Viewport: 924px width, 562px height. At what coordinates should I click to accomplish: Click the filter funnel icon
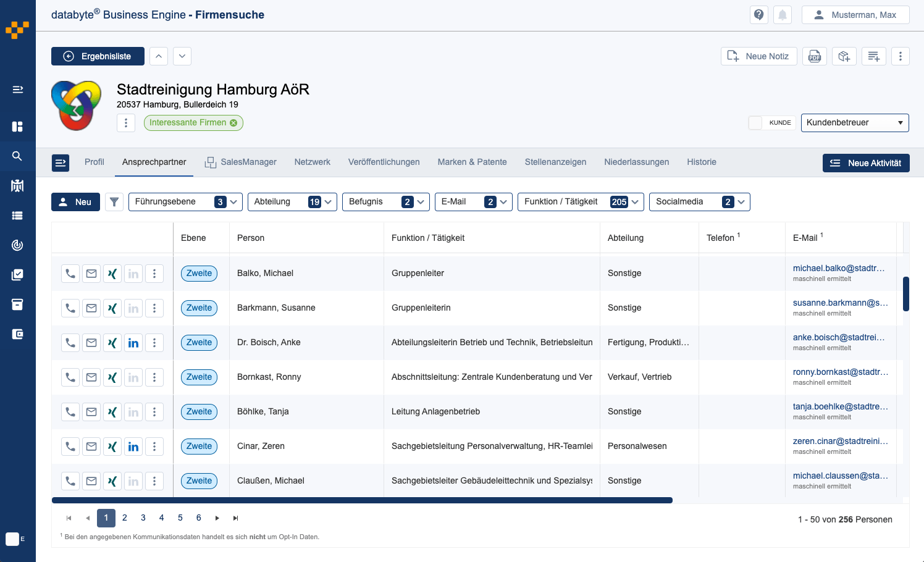(114, 202)
